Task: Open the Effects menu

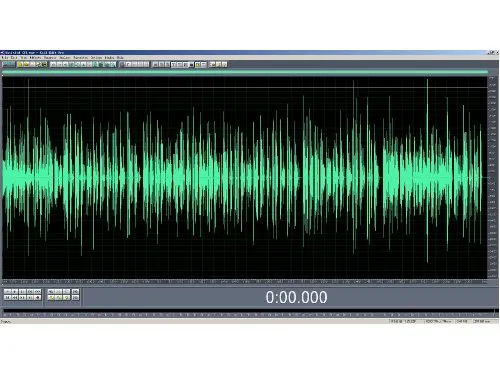Action: tap(36, 58)
